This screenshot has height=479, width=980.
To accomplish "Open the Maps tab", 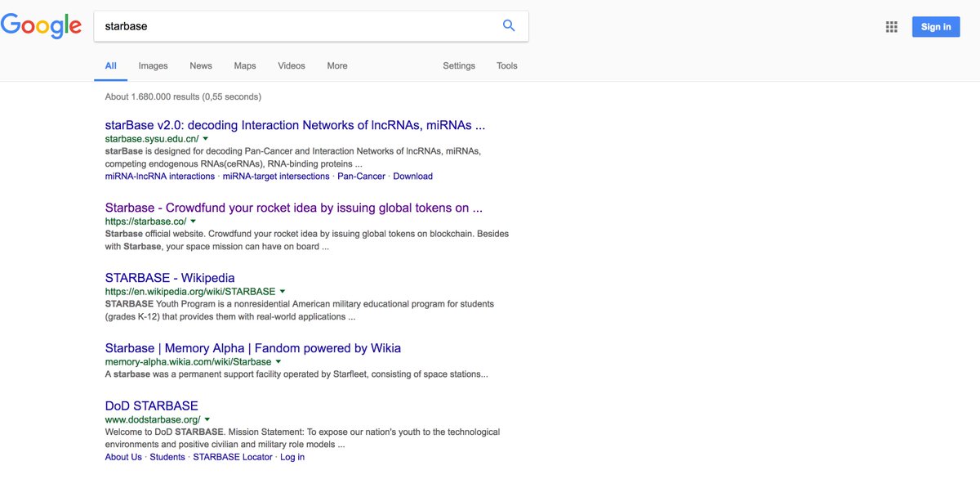I will coord(245,66).
